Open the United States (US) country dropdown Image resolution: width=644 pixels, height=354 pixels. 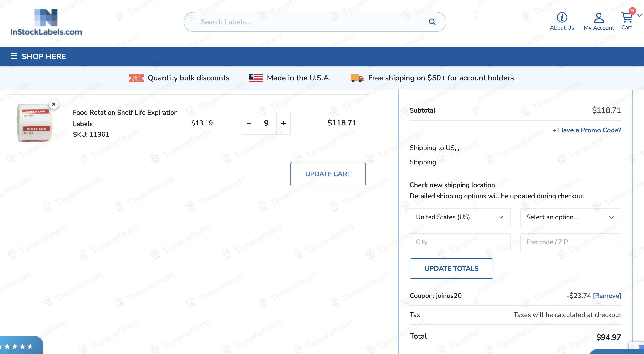click(x=460, y=217)
